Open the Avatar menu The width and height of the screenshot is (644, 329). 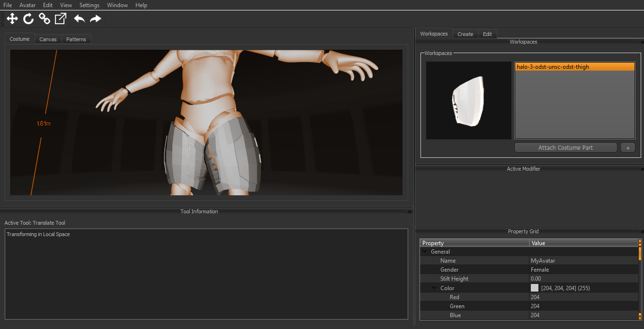27,5
